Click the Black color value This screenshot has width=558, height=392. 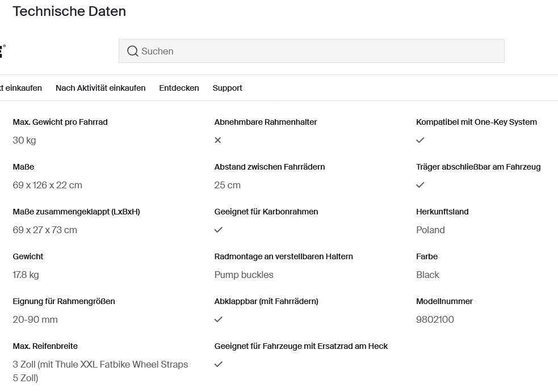427,275
